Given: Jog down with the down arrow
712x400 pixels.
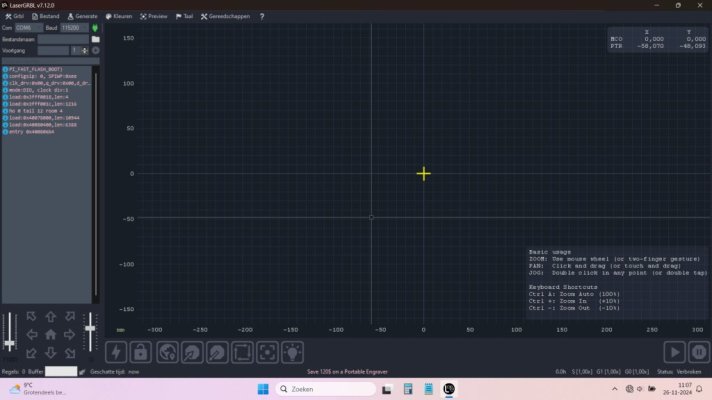Looking at the screenshot, I should coord(50,353).
